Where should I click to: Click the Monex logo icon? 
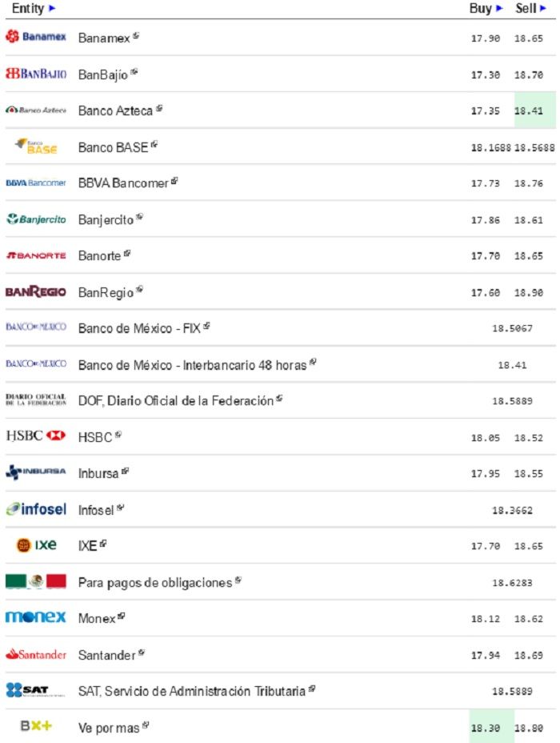tap(35, 618)
